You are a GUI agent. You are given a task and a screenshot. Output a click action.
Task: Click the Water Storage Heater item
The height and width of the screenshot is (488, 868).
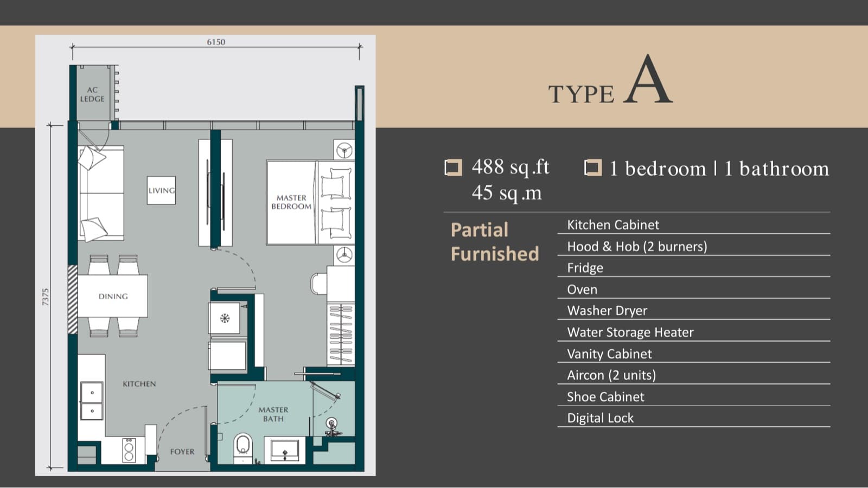click(x=630, y=332)
